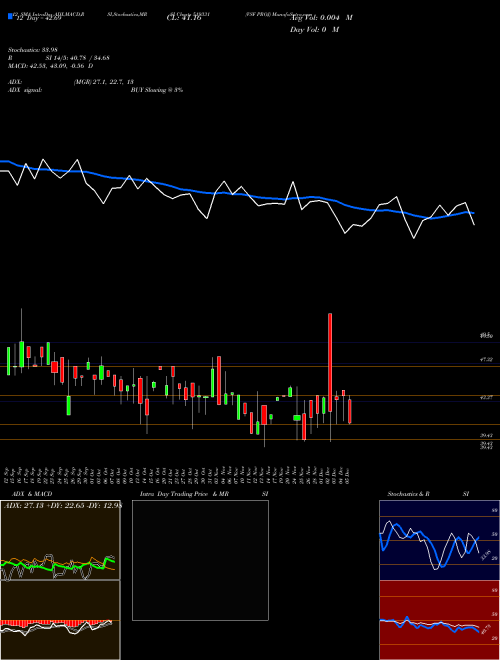500x660 pixels.
Task: Click the 43.27 price axis label
Action: tap(486, 397)
